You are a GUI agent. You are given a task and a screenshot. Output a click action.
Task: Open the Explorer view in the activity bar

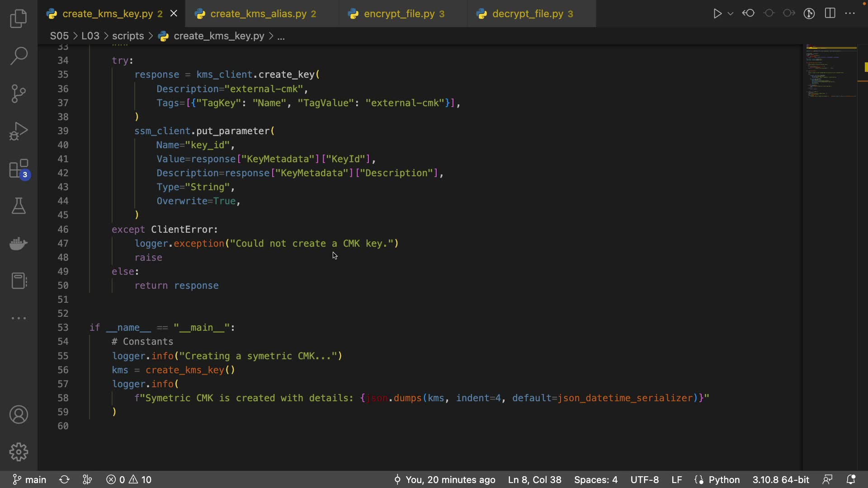tap(19, 19)
